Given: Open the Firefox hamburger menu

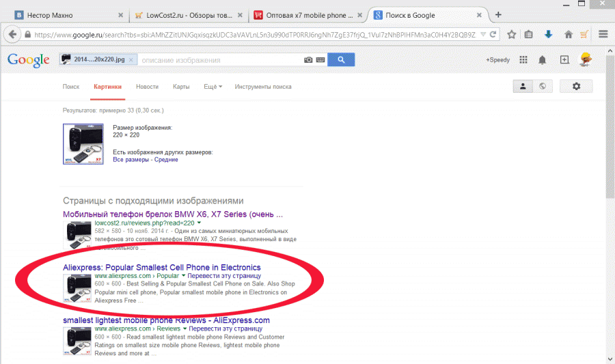Looking at the screenshot, I should point(603,34).
